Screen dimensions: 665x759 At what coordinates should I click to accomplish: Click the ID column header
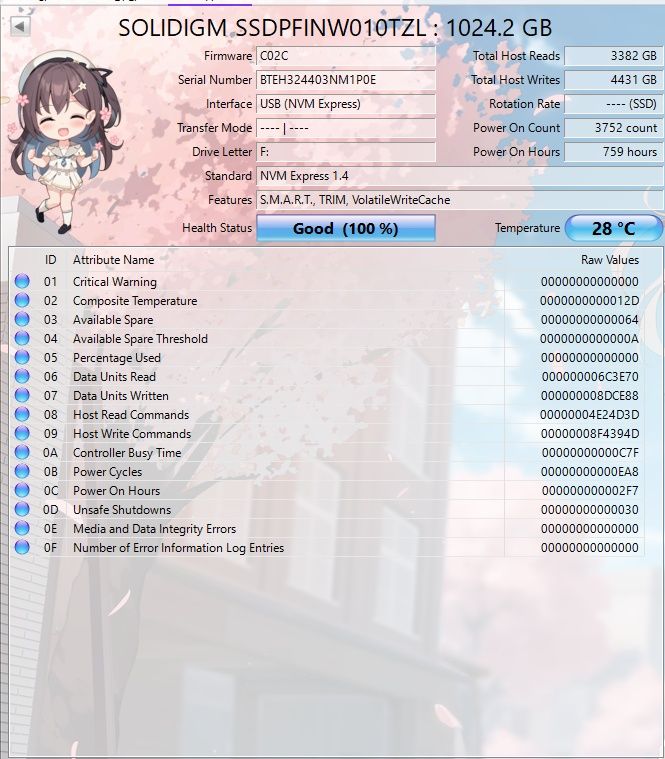pos(50,260)
